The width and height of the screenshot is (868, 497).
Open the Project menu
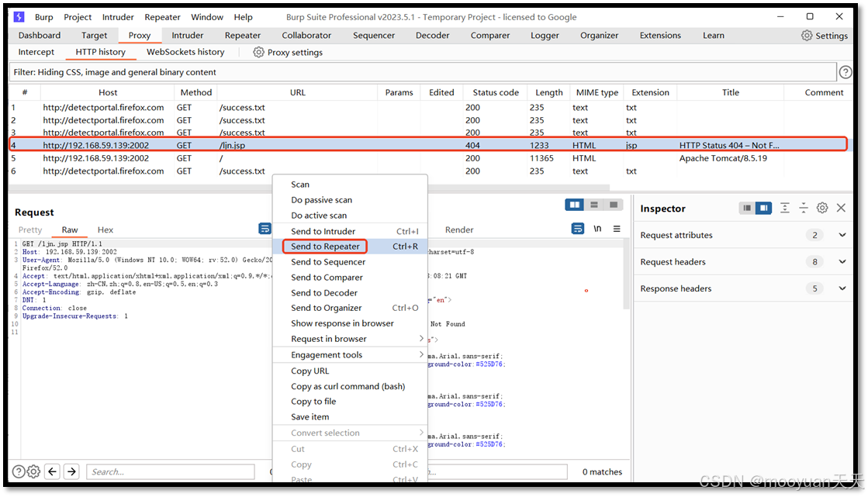pyautogui.click(x=78, y=17)
